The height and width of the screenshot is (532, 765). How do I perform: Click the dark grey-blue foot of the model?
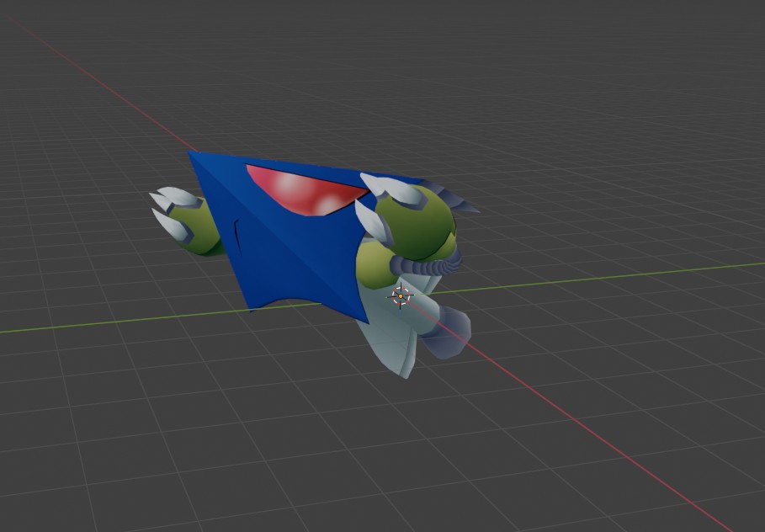pyautogui.click(x=445, y=332)
